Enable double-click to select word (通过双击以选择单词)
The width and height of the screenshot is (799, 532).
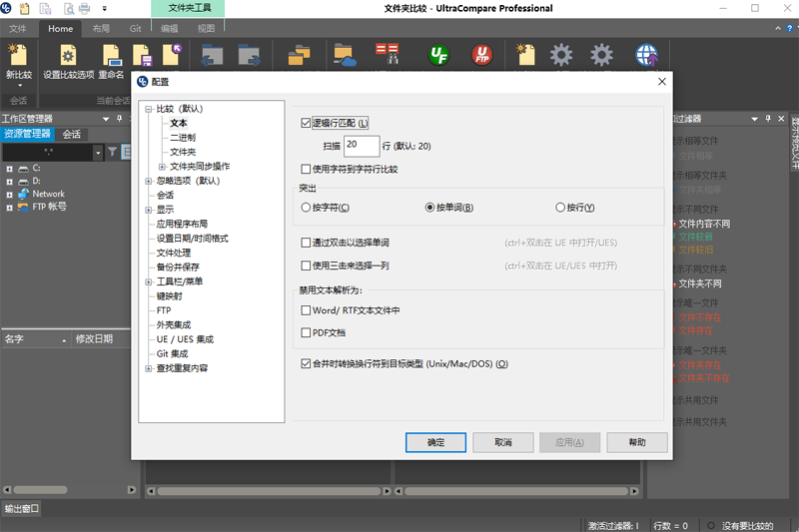pyautogui.click(x=306, y=243)
